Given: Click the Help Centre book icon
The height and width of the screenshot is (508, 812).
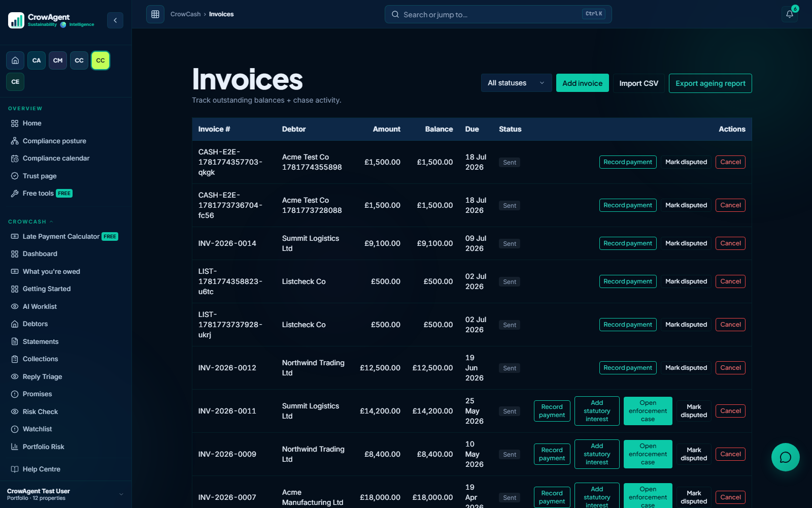Looking at the screenshot, I should (15, 469).
